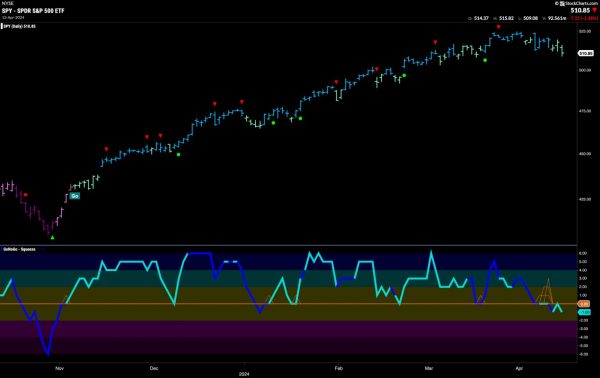Click the SPY - SPDR S&P 500 ETF title

[33, 11]
